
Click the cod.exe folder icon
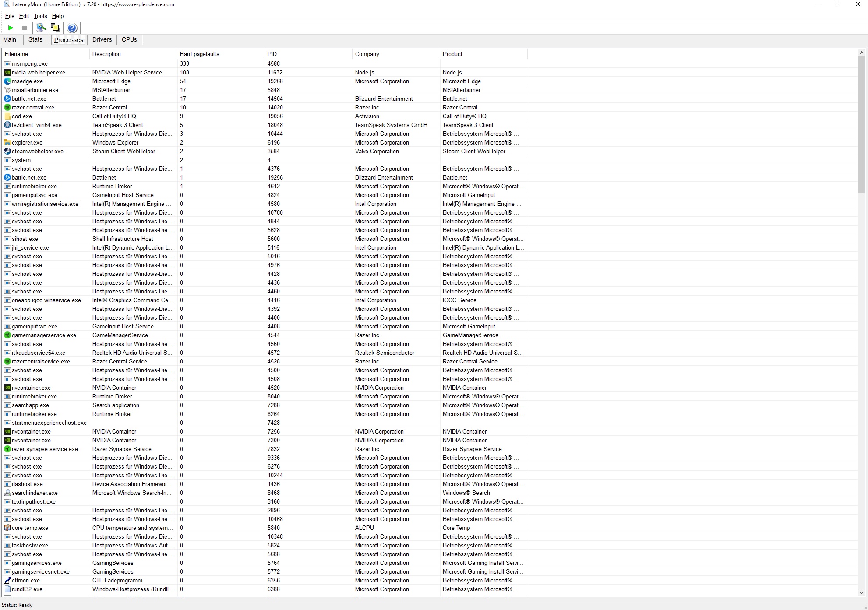pos(7,116)
